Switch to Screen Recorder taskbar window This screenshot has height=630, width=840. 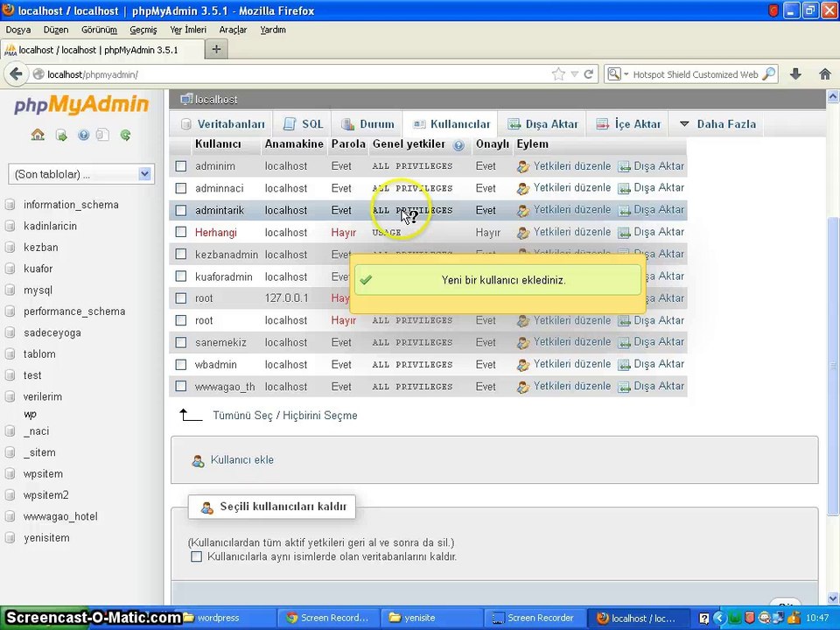point(534,618)
